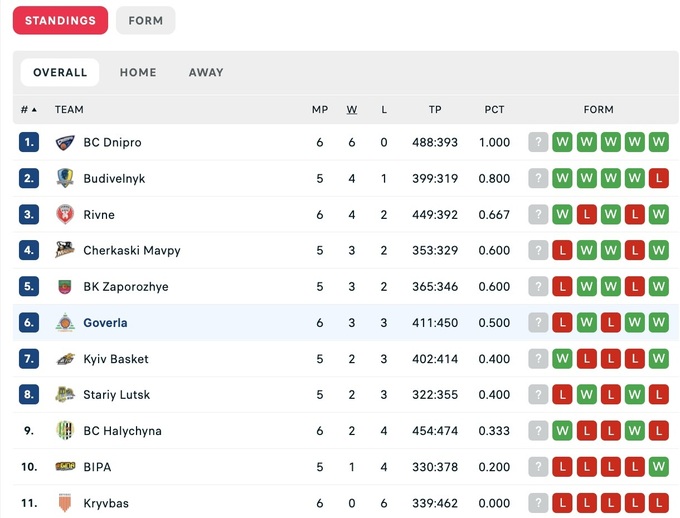Show Away standings
This screenshot has height=518, width=680.
point(206,73)
